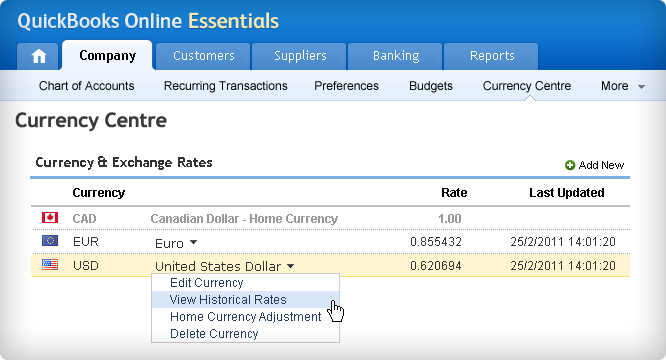Screen dimensions: 666x360
Task: Expand the Euro currency dropdown arrow
Action: pos(193,242)
